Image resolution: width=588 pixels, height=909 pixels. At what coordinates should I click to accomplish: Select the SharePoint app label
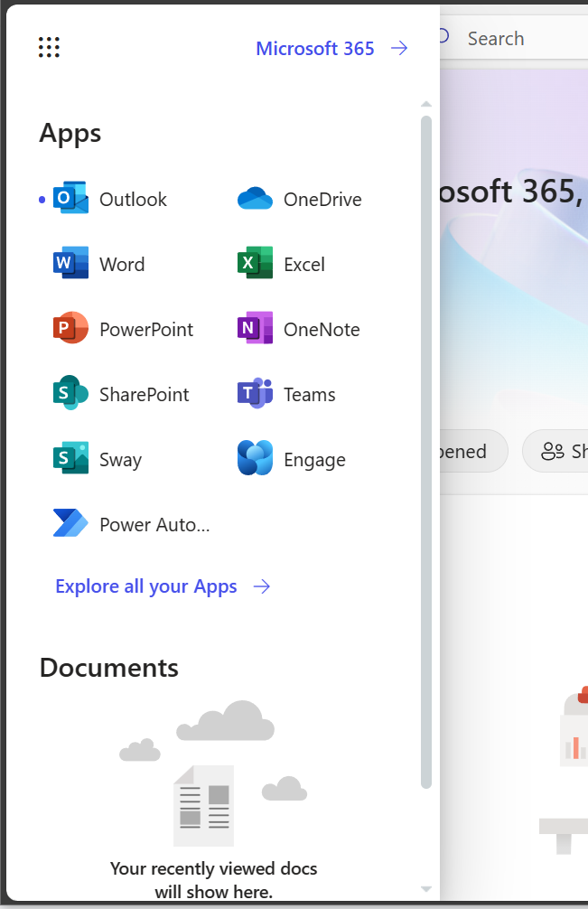[145, 394]
